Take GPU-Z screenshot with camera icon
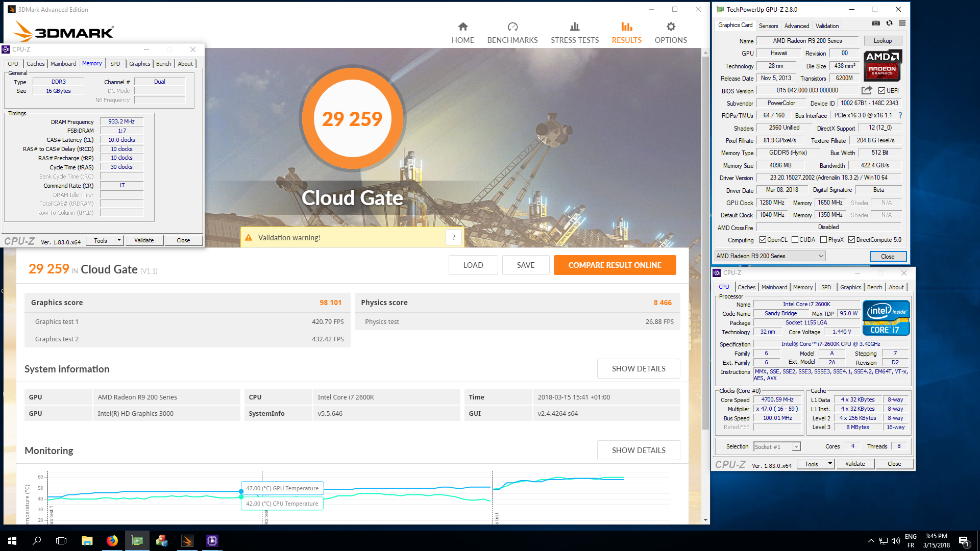Viewport: 980px width, 551px height. tap(875, 23)
